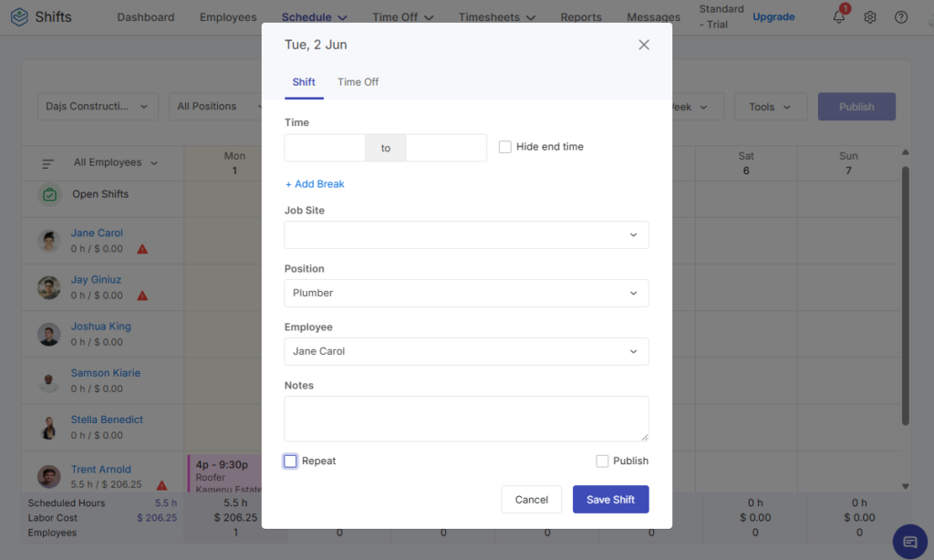934x560 pixels.
Task: Open Jay Giniuz's employee name link
Action: coord(96,279)
